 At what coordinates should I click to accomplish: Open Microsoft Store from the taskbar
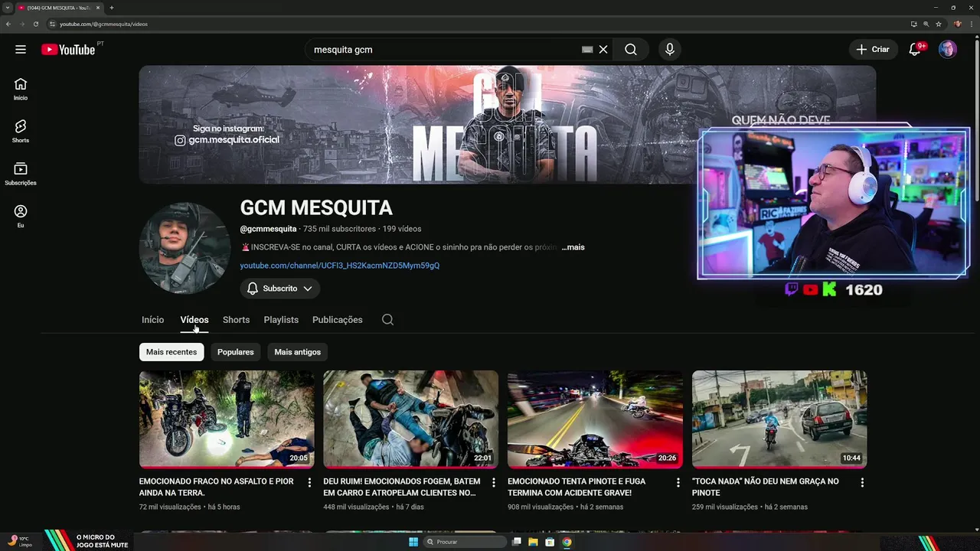click(x=550, y=542)
